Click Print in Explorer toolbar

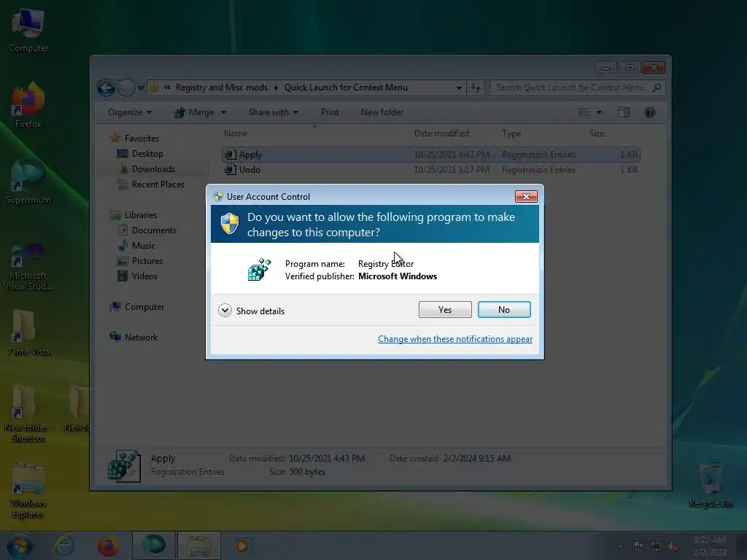pyautogui.click(x=330, y=112)
